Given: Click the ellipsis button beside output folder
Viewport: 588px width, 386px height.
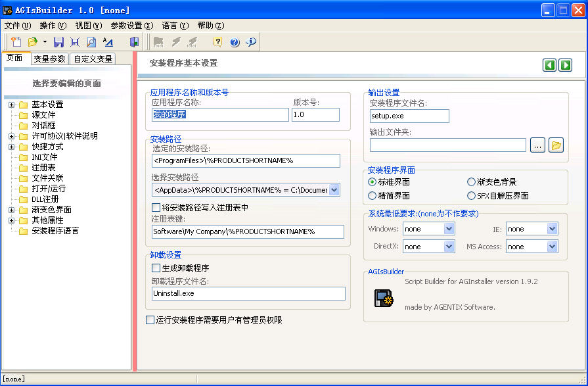Looking at the screenshot, I should point(537,145).
